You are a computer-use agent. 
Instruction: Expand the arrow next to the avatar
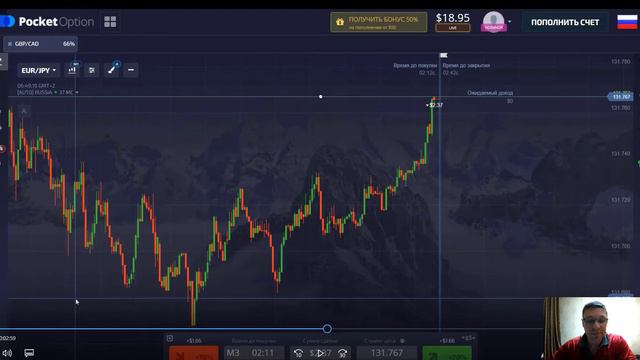(509, 22)
